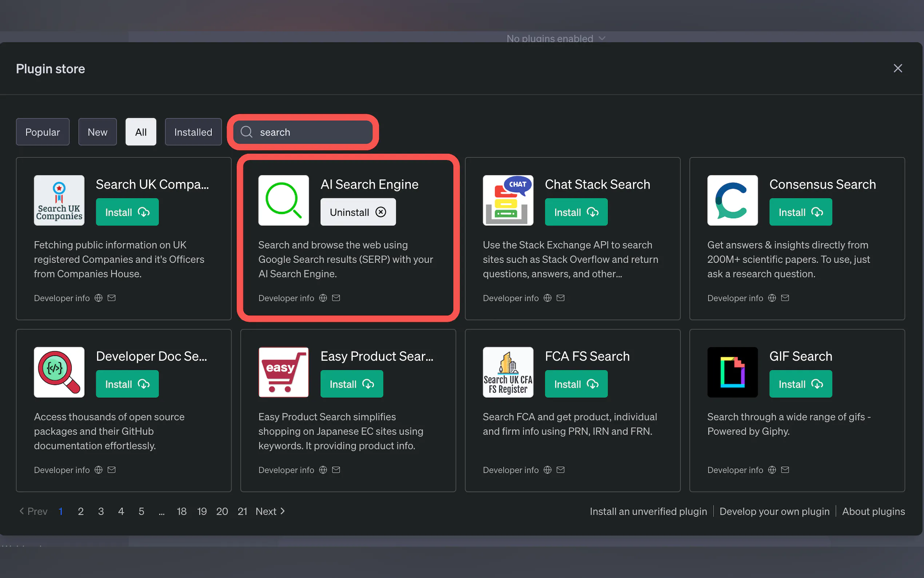Close the Plugin store dialog

click(x=898, y=68)
